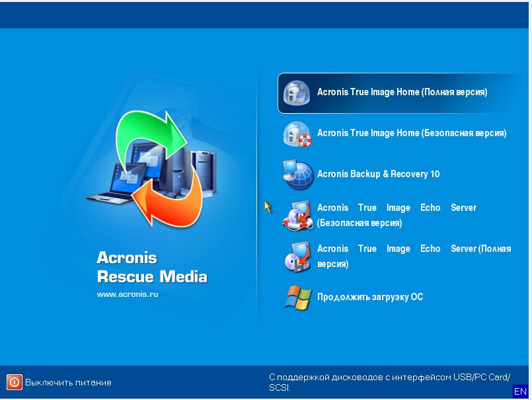Click the USB/PC Card/SCSI support description text
The width and height of the screenshot is (532, 400).
pos(389,382)
